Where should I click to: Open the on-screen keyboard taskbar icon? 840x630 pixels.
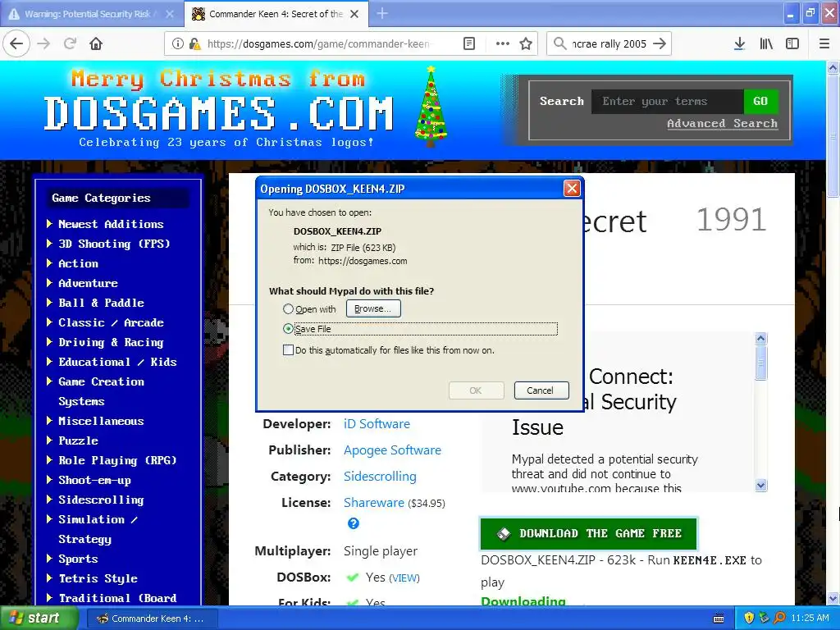[x=719, y=619]
